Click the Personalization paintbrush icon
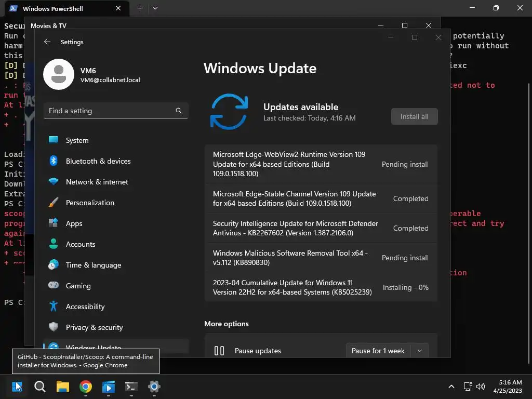The height and width of the screenshot is (399, 532). coord(54,203)
